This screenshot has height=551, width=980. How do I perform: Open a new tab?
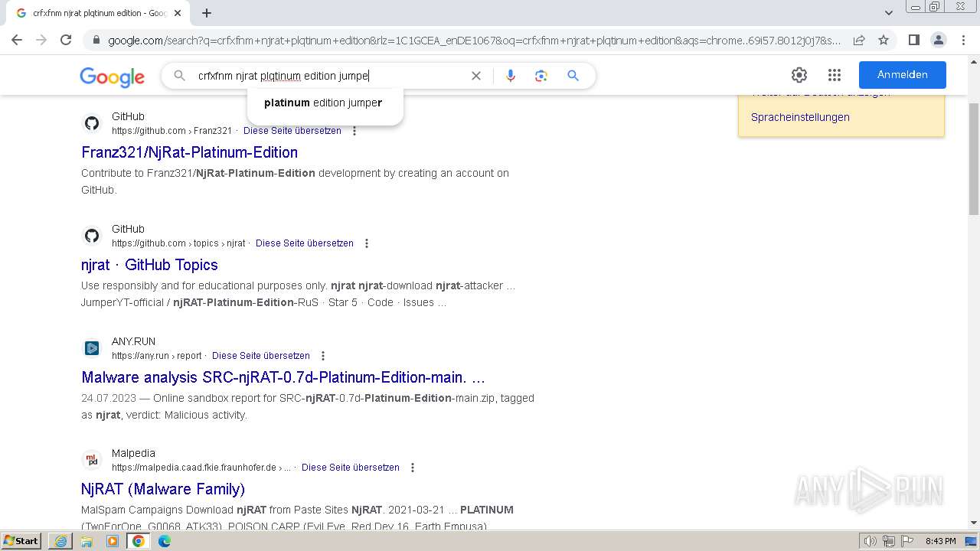pyautogui.click(x=207, y=13)
